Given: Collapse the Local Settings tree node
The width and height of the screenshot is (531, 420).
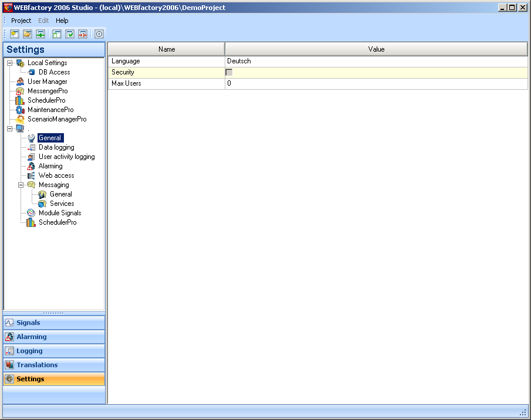Looking at the screenshot, I should tap(9, 63).
